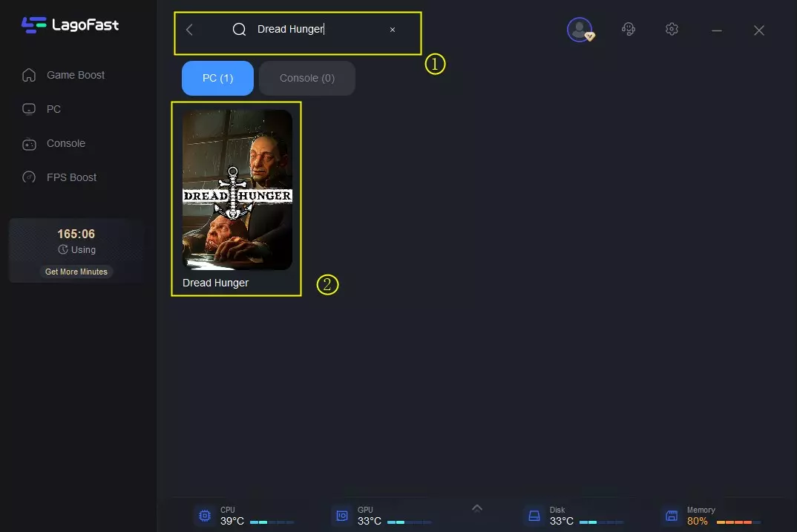Click the GPU usage bar

pos(409,522)
